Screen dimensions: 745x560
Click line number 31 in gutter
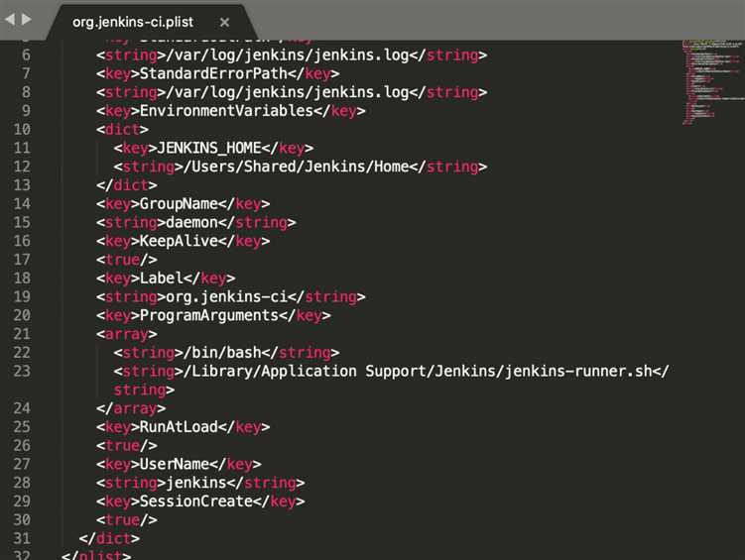(23, 538)
